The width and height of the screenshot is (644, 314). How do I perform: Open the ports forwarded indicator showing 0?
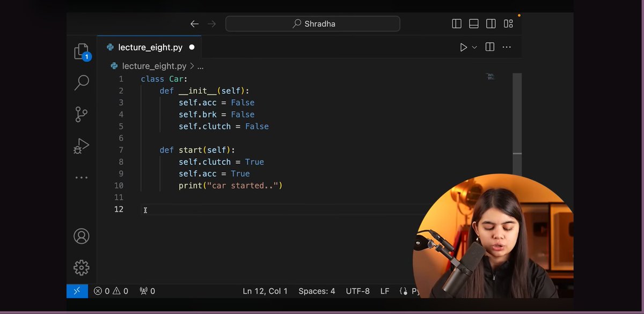pos(147,291)
